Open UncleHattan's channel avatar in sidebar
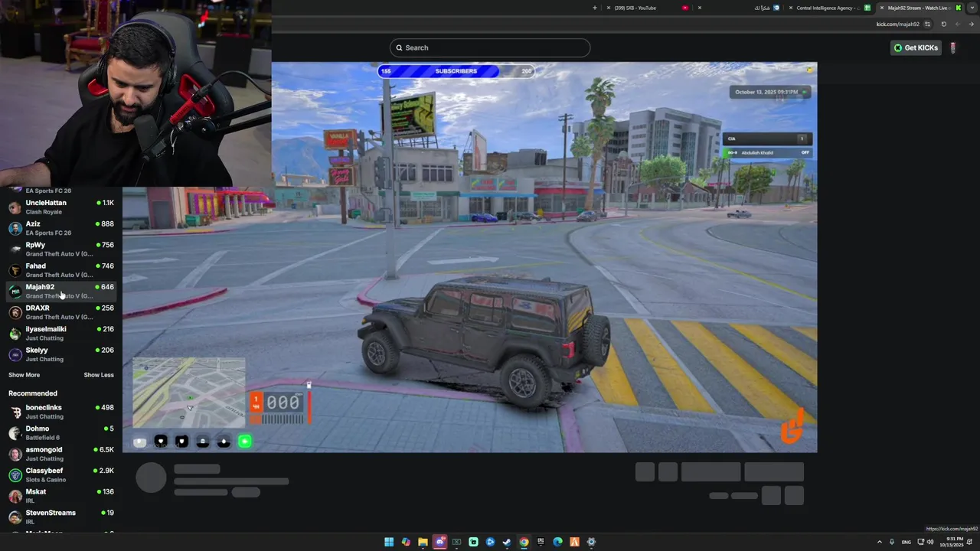980x551 pixels. point(15,207)
